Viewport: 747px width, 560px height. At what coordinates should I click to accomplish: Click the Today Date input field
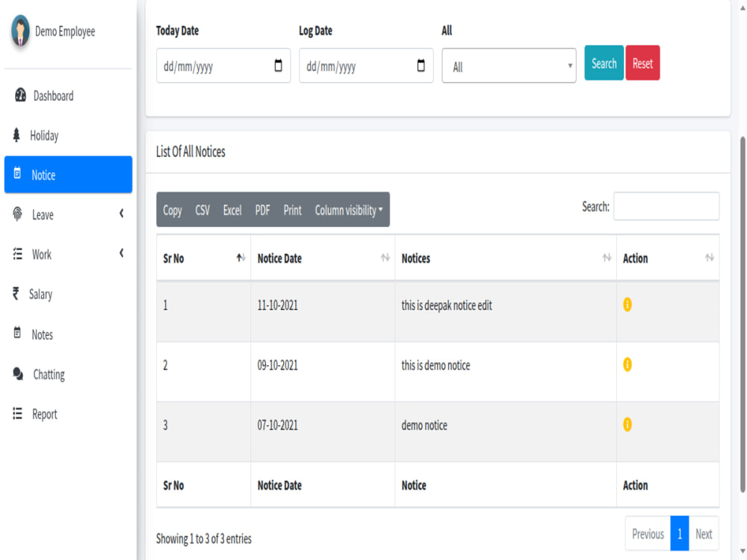point(223,66)
